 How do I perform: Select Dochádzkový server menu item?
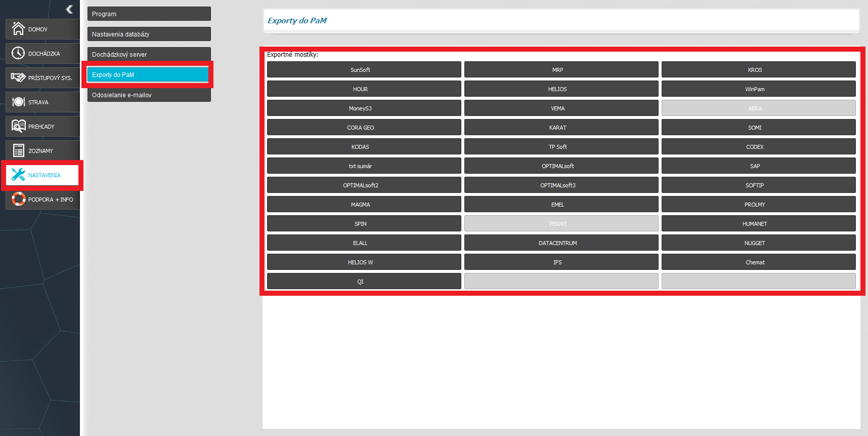pos(149,54)
